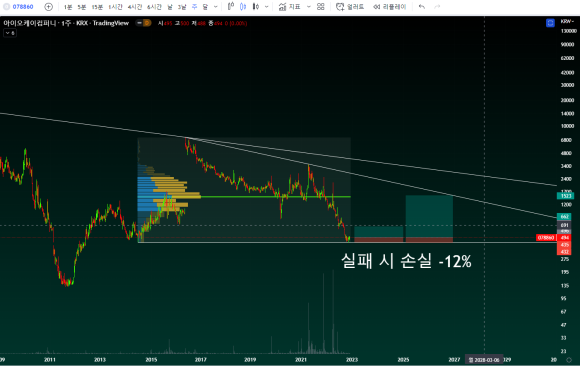This screenshot has height=366, width=580.
Task: Switch to the 1시간 interval
Action: pyautogui.click(x=115, y=7)
